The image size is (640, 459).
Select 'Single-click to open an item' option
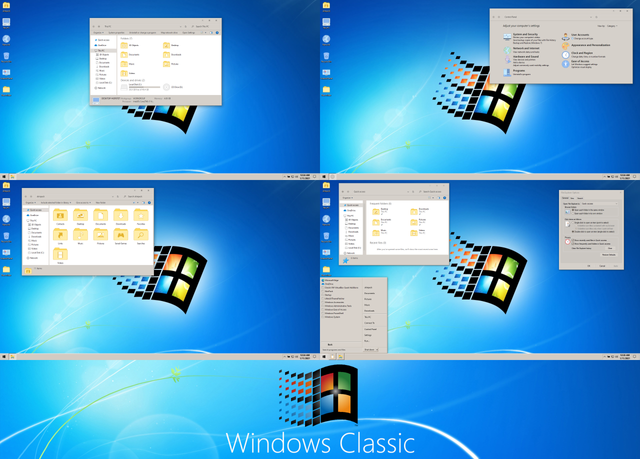[591, 223]
